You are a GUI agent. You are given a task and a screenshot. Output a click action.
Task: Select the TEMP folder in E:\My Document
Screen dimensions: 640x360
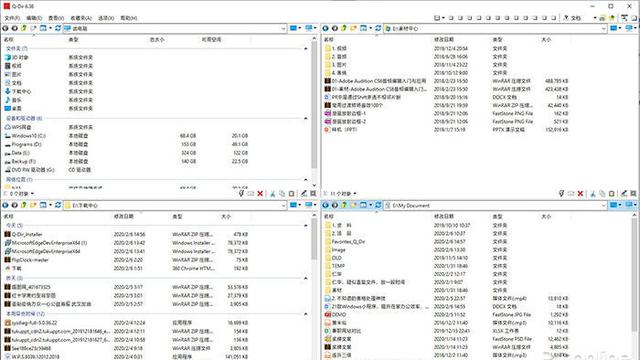click(335, 266)
